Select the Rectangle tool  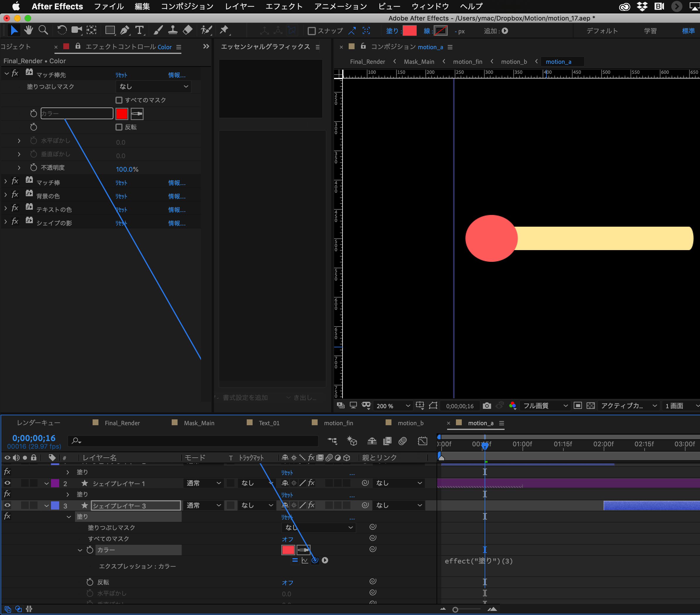[110, 30]
